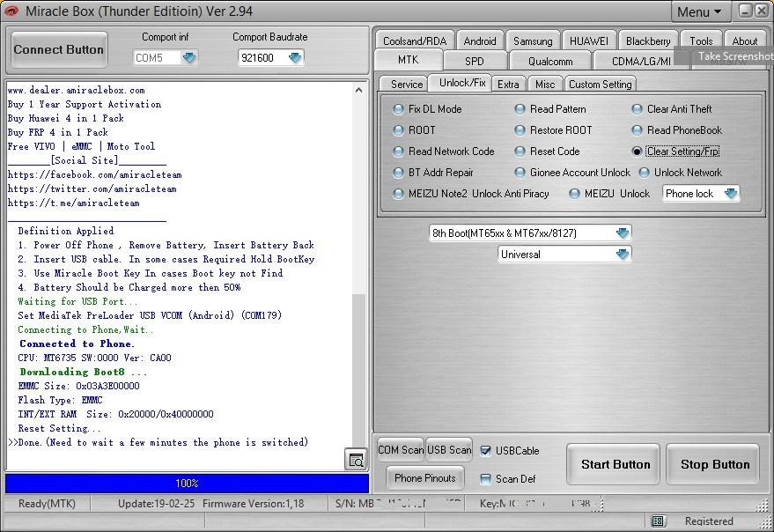
Task: Run a COM Scan
Action: coord(401,450)
